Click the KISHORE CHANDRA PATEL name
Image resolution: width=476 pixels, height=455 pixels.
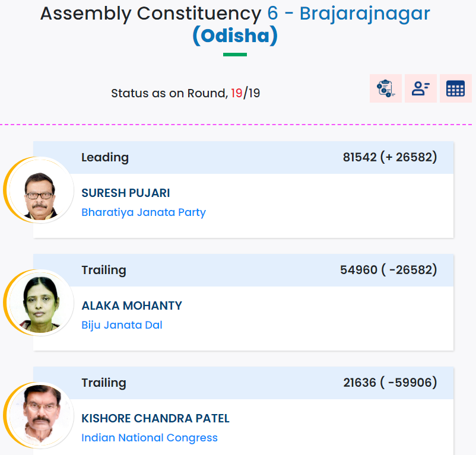click(x=156, y=418)
